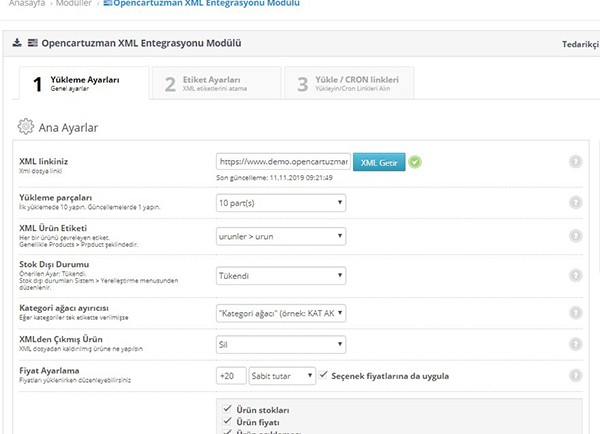Go to Modüller breadcrumb link

pos(74,3)
